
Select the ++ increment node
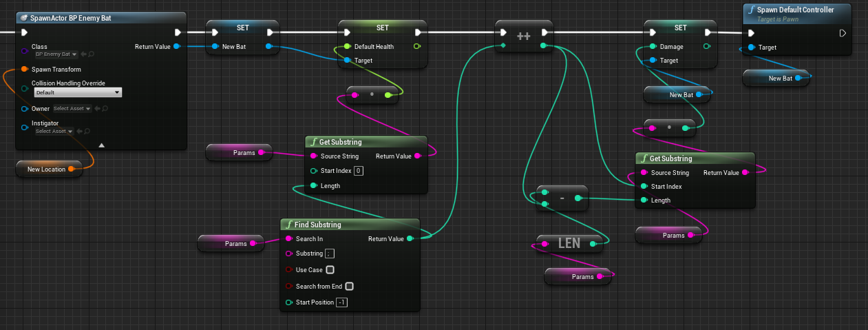[524, 38]
